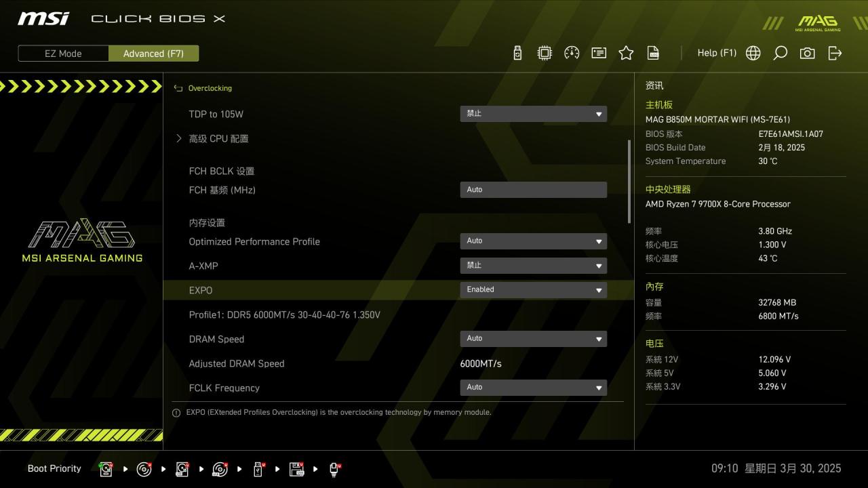Click the 12.096 V system voltage value

pos(774,359)
